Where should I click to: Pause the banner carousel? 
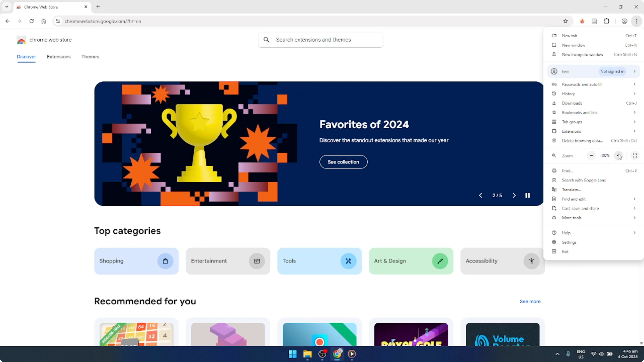pos(527,195)
